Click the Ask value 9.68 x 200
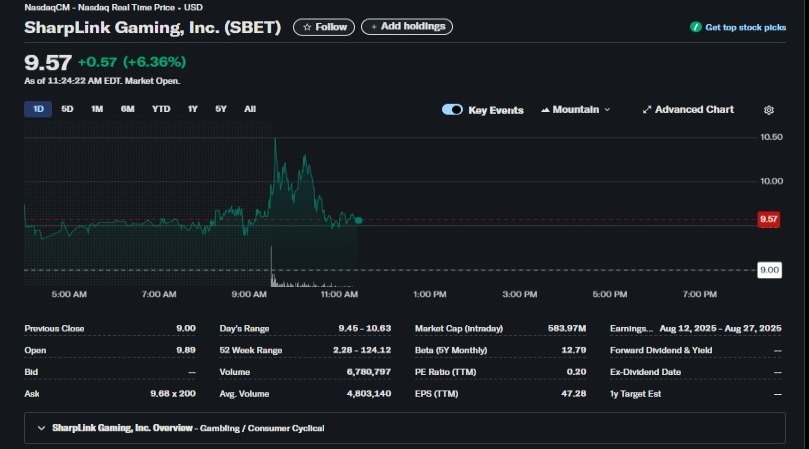Screen dimensions: 809x449 pyautogui.click(x=173, y=393)
